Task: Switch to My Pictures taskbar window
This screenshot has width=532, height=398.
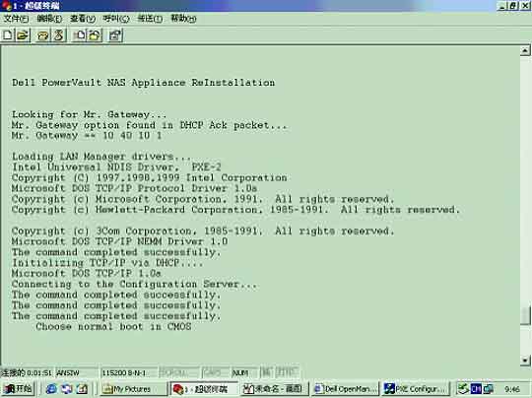Action: pyautogui.click(x=133, y=389)
